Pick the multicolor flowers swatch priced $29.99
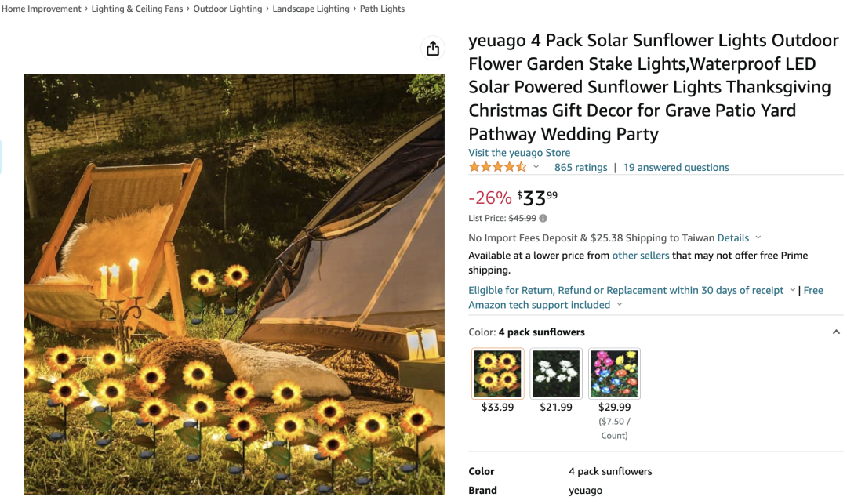 (614, 374)
